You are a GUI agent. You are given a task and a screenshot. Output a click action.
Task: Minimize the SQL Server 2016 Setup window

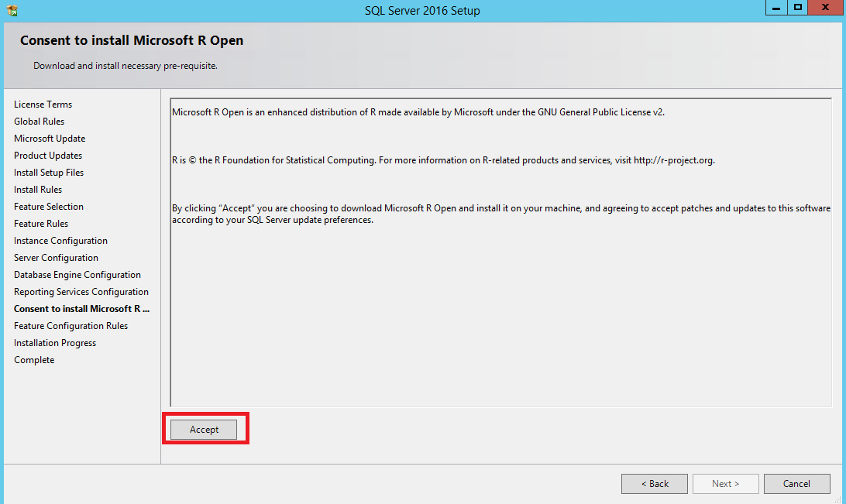(775, 8)
